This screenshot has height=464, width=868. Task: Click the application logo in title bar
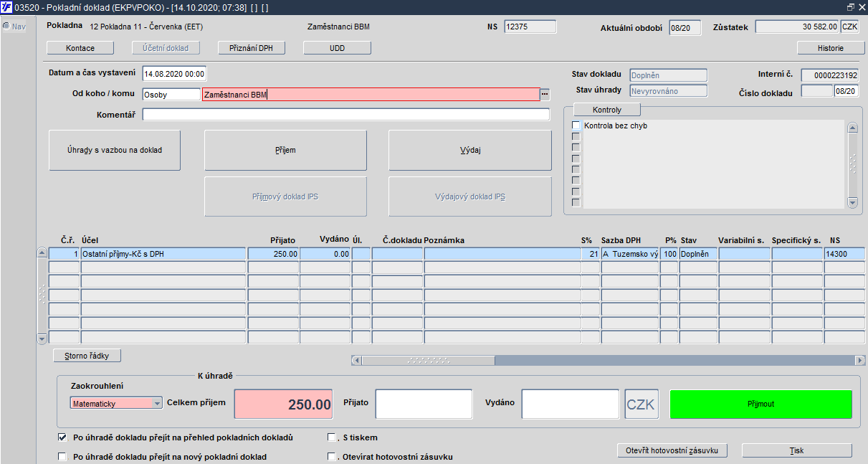click(x=6, y=6)
